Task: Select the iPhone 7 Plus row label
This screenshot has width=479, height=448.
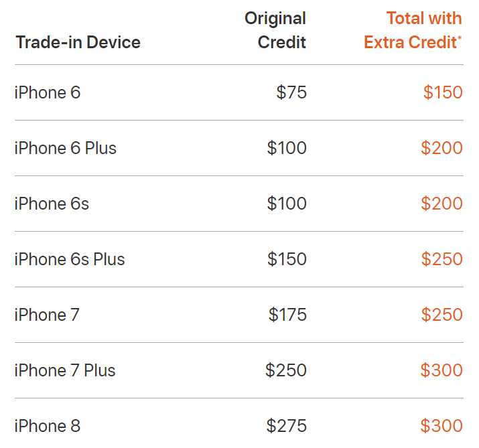Action: point(65,370)
